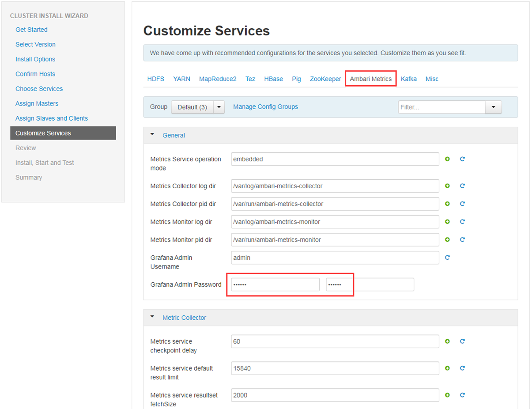Click Metrics service checkpoint delay field

point(335,341)
